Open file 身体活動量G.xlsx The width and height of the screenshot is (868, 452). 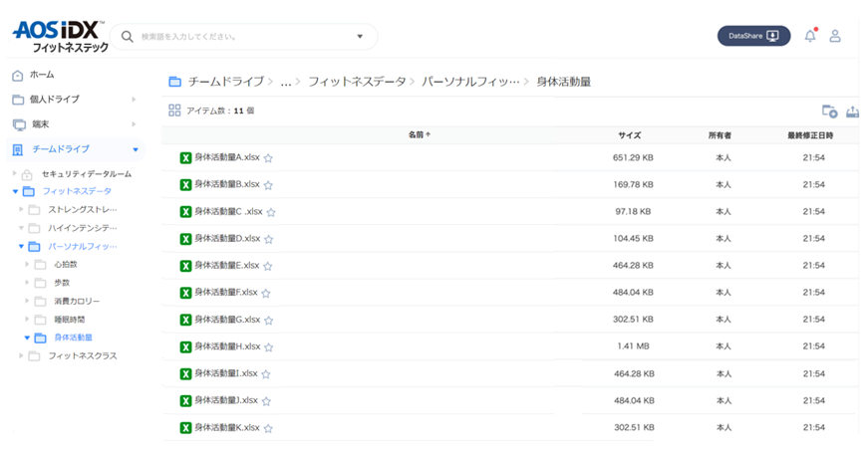pyautogui.click(x=227, y=320)
